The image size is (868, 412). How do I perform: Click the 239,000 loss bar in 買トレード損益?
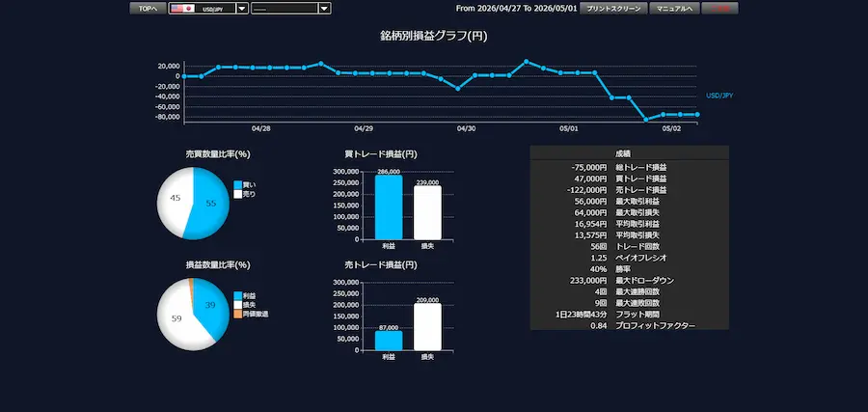pyautogui.click(x=427, y=212)
